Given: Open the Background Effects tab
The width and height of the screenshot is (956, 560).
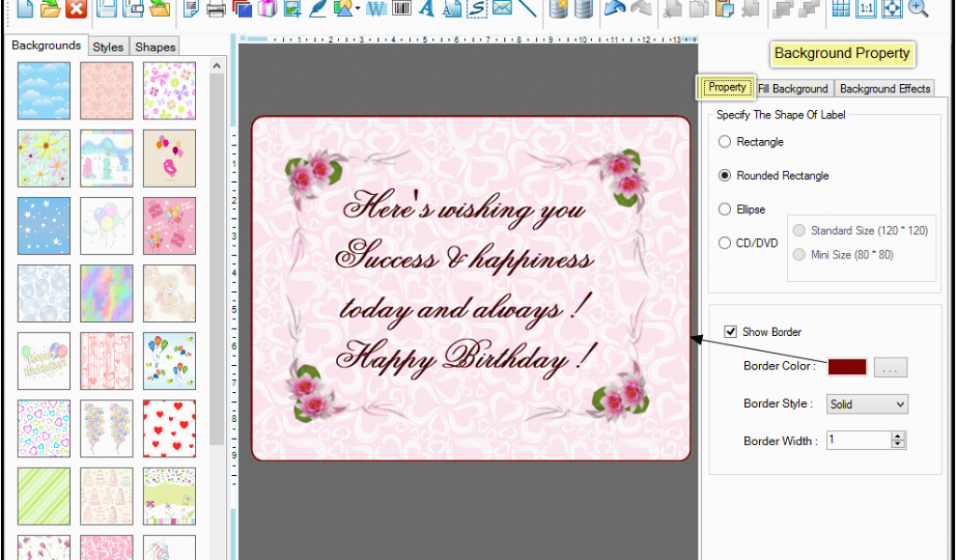Looking at the screenshot, I should point(885,89).
